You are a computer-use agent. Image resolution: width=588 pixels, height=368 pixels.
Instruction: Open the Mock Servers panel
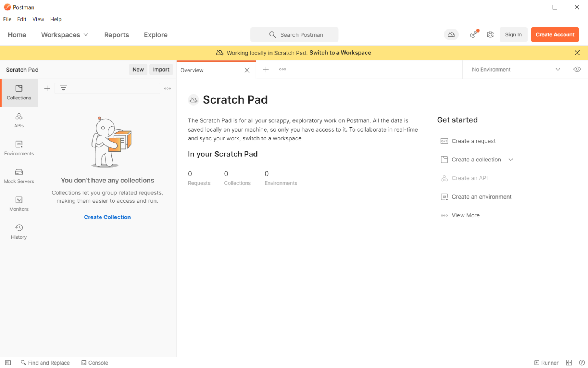19,176
